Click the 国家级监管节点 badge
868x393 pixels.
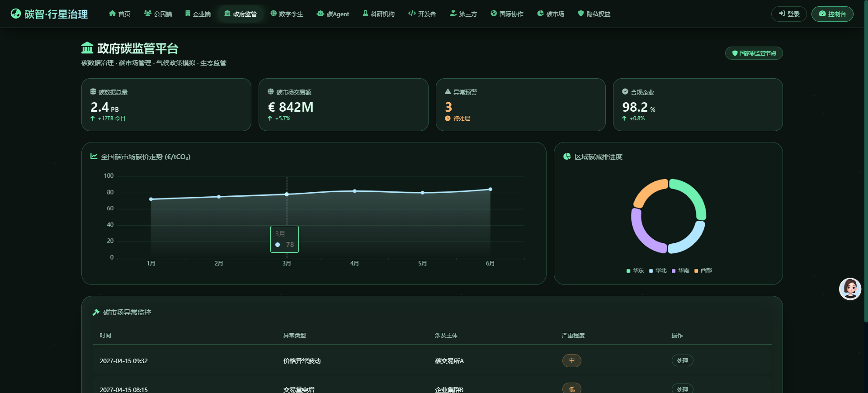[x=754, y=53]
